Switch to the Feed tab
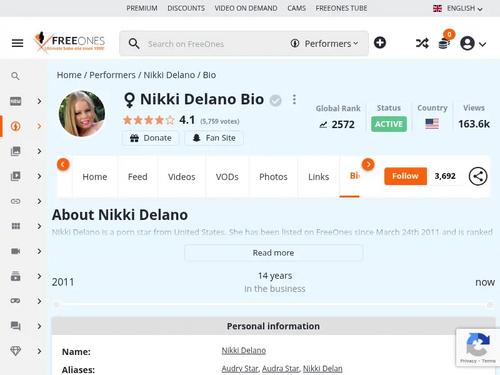 pos(138,177)
